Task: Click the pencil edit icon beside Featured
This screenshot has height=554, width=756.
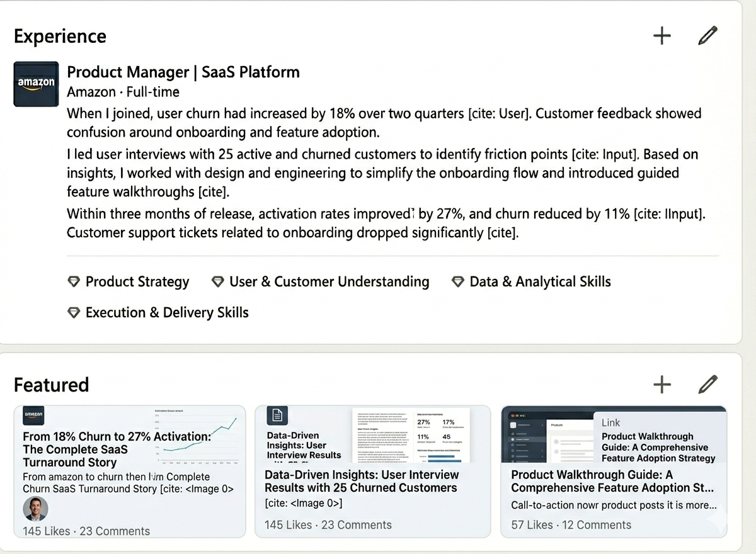Action: pos(707,384)
